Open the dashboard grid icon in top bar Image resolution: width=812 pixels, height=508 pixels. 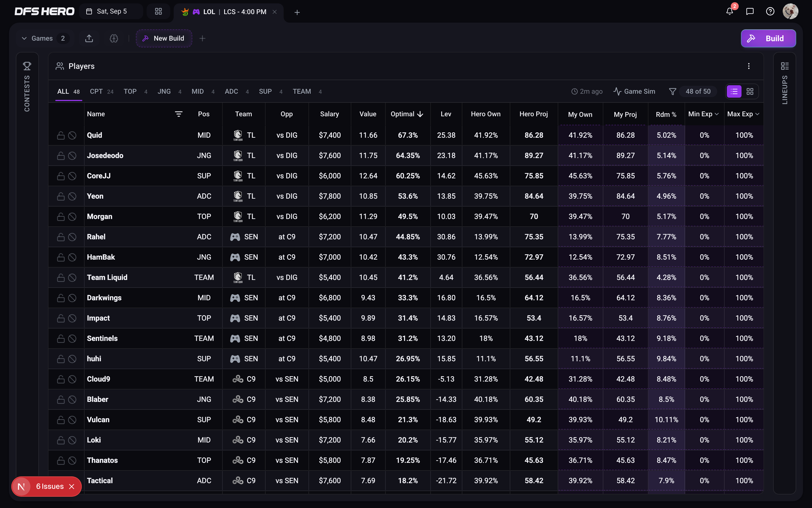[158, 11]
